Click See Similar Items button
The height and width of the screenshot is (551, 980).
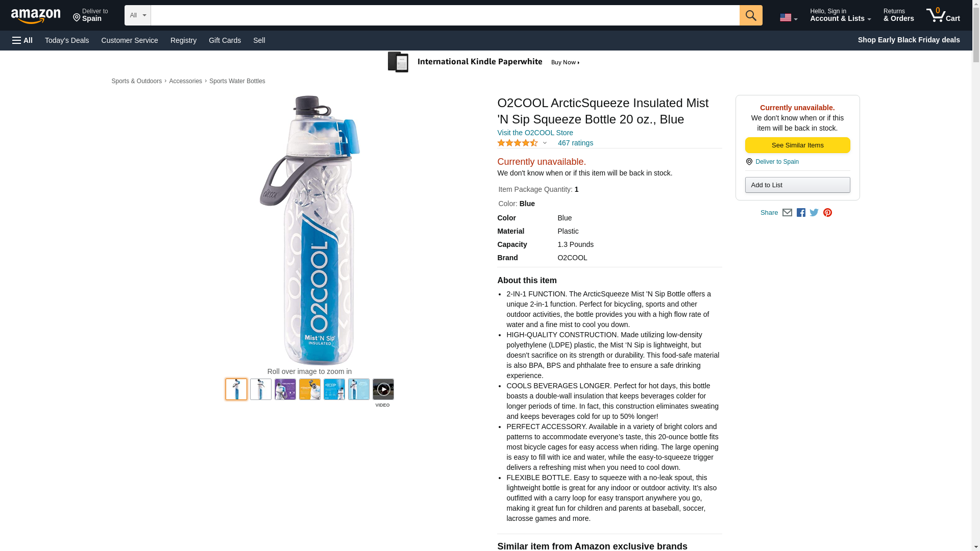[797, 145]
